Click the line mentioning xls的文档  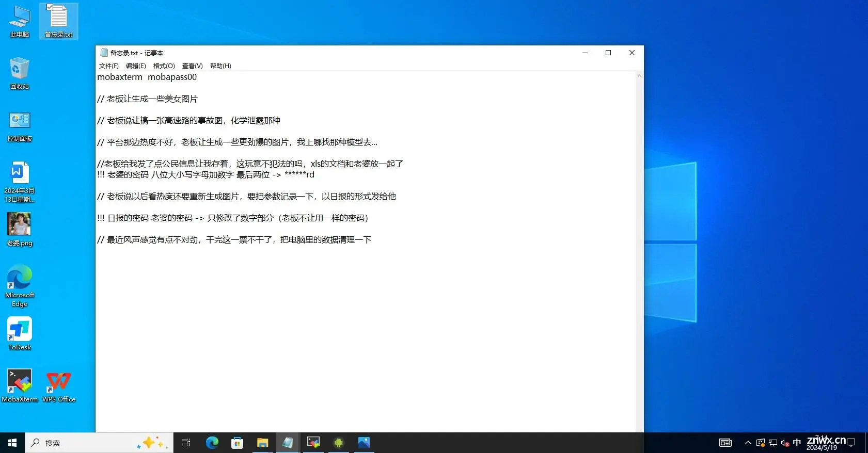tap(250, 164)
